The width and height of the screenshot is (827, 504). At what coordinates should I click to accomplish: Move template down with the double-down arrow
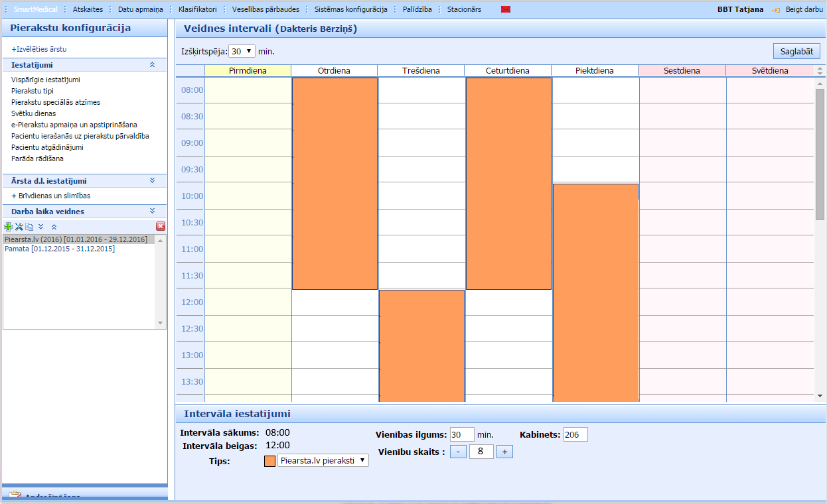tap(41, 227)
